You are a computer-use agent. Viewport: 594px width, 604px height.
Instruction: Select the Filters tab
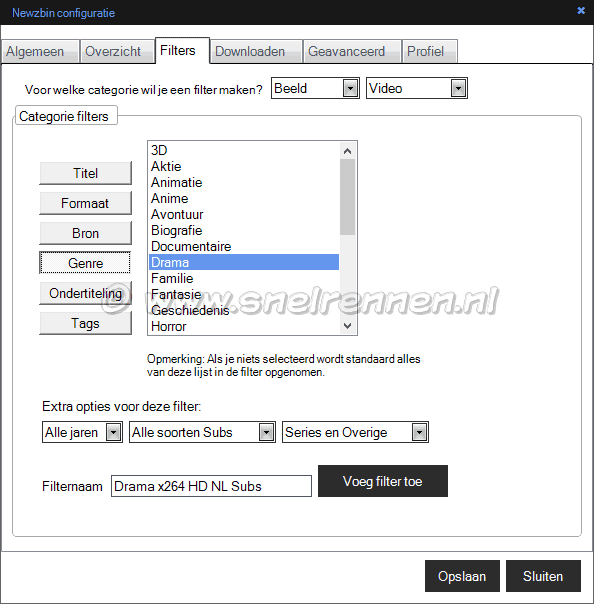point(182,50)
